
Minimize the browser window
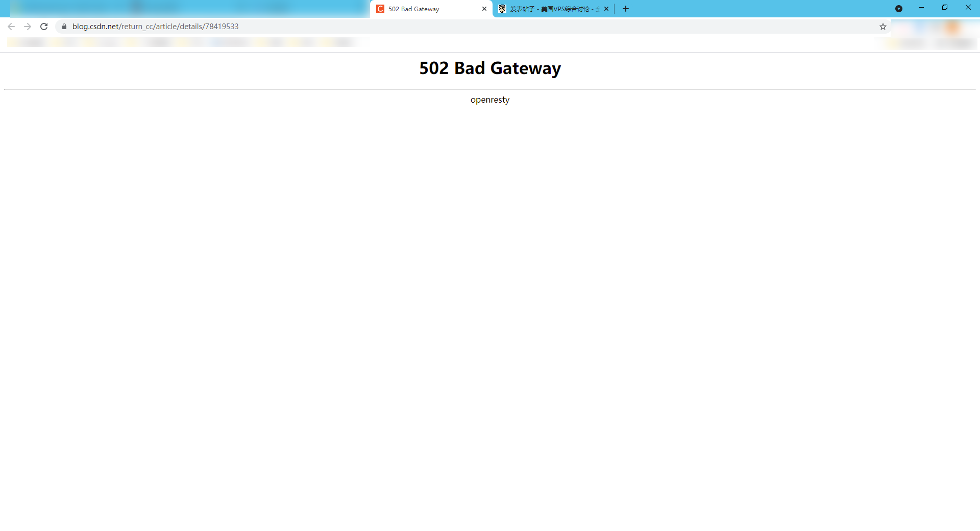pyautogui.click(x=921, y=8)
